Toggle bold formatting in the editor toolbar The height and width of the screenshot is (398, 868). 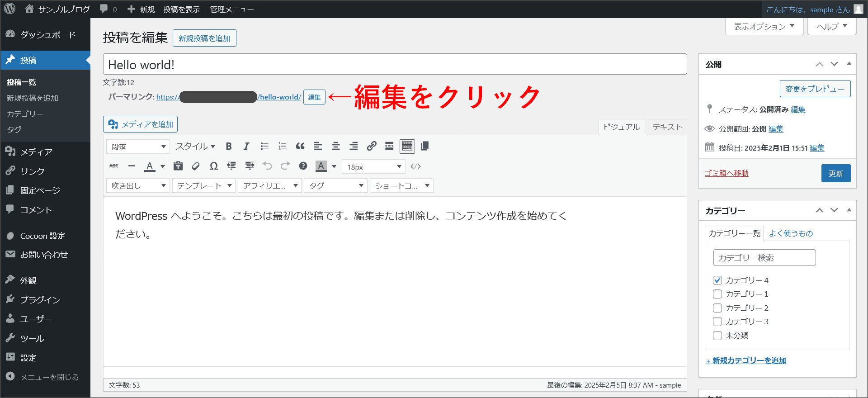click(229, 146)
